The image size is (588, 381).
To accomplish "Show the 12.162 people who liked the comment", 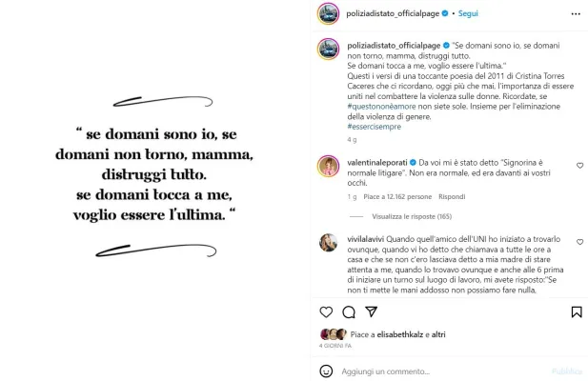I will pyautogui.click(x=397, y=196).
